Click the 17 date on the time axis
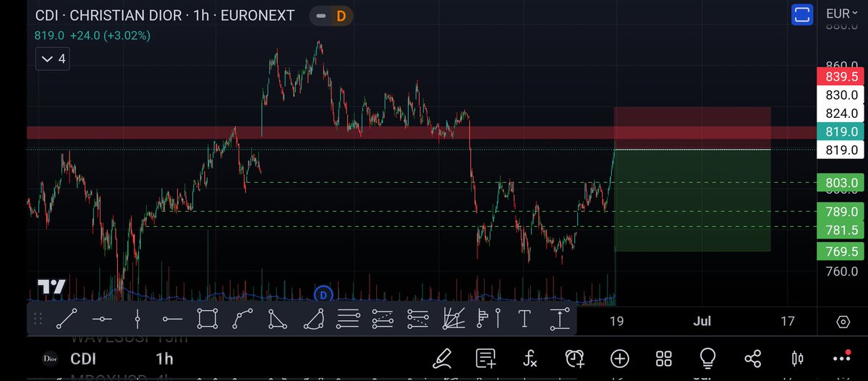The width and height of the screenshot is (868, 381). (788, 322)
